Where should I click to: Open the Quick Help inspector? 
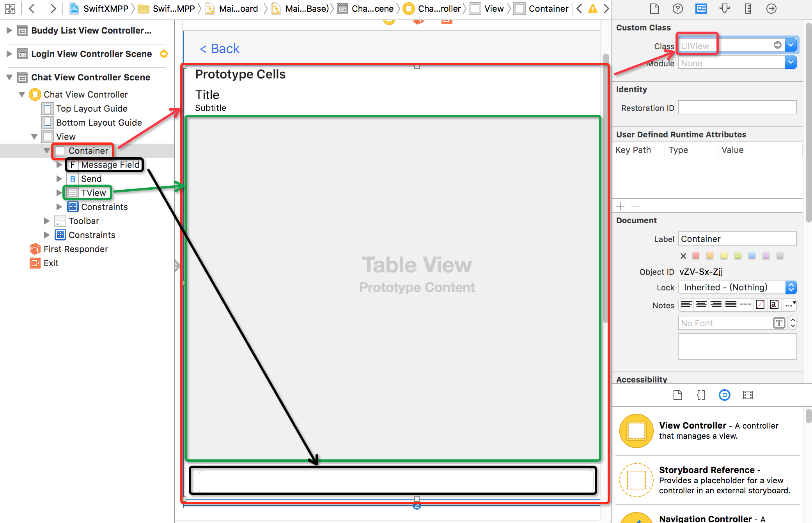[678, 9]
